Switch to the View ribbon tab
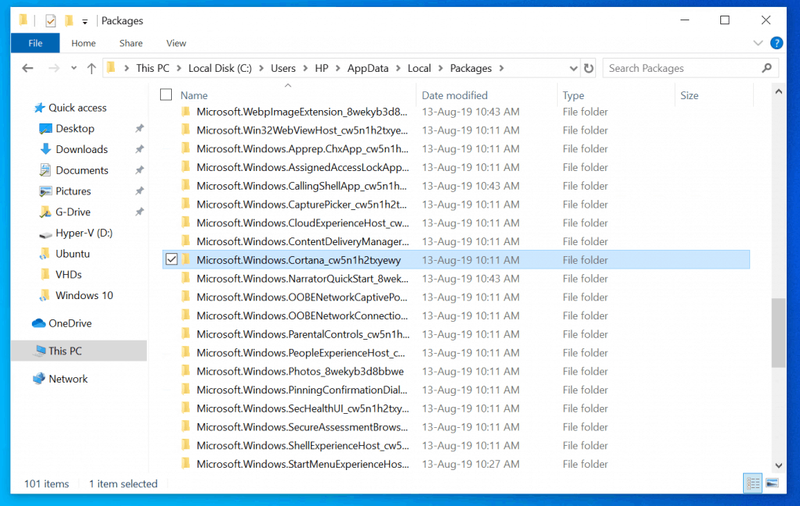 click(176, 43)
